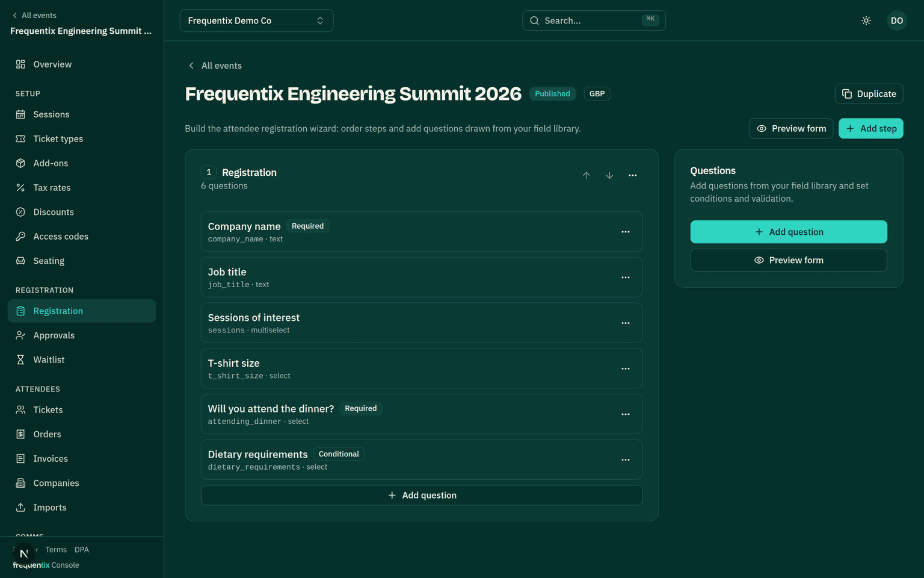The height and width of the screenshot is (578, 924).
Task: Click the Approvals user-check icon
Action: (20, 335)
